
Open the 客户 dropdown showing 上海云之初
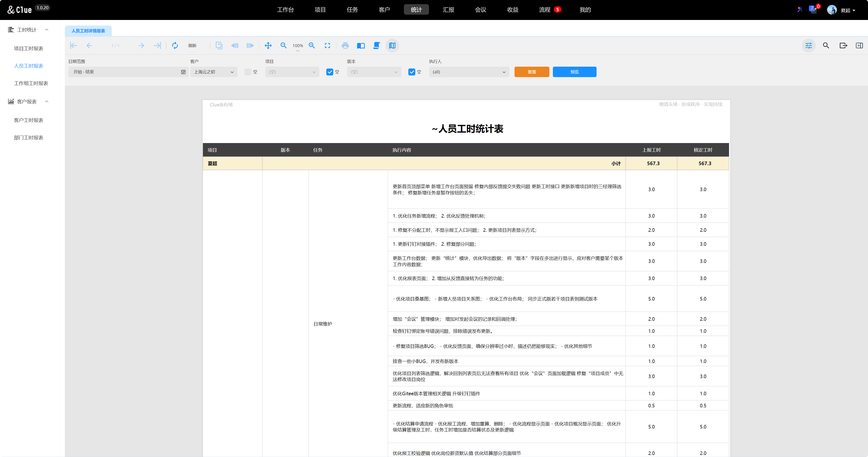coord(214,72)
